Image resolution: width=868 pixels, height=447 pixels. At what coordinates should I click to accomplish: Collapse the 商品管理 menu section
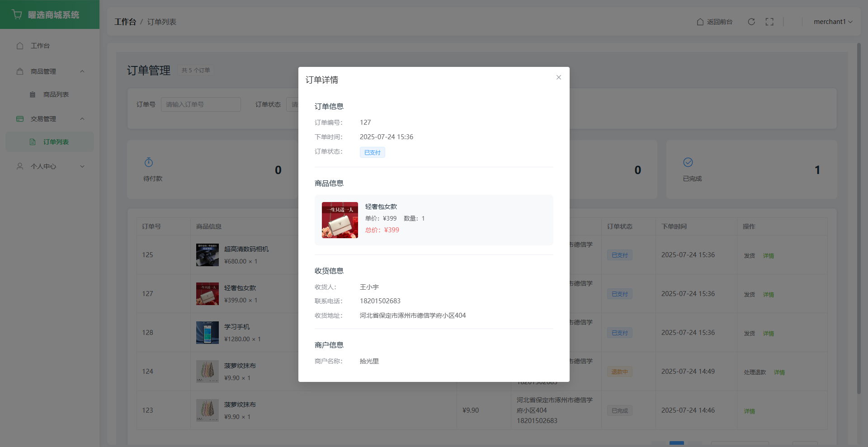(x=82, y=71)
